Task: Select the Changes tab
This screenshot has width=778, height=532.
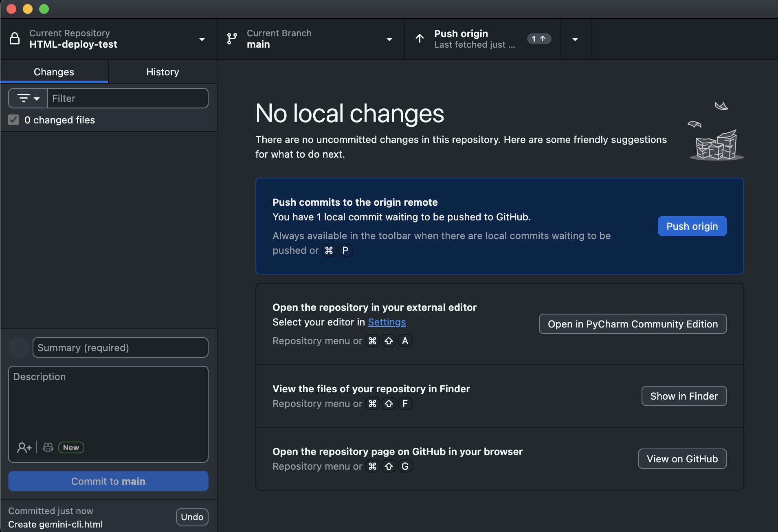Action: [54, 72]
